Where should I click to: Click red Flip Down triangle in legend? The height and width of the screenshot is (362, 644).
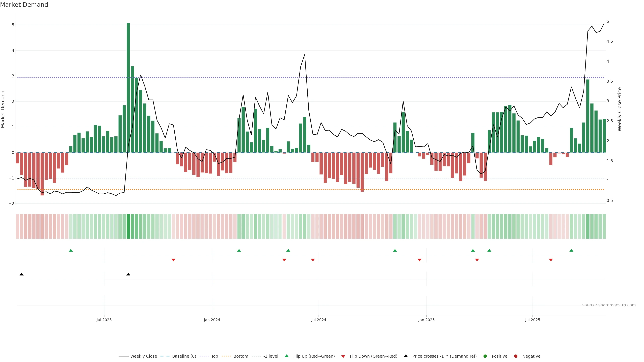coord(343,356)
